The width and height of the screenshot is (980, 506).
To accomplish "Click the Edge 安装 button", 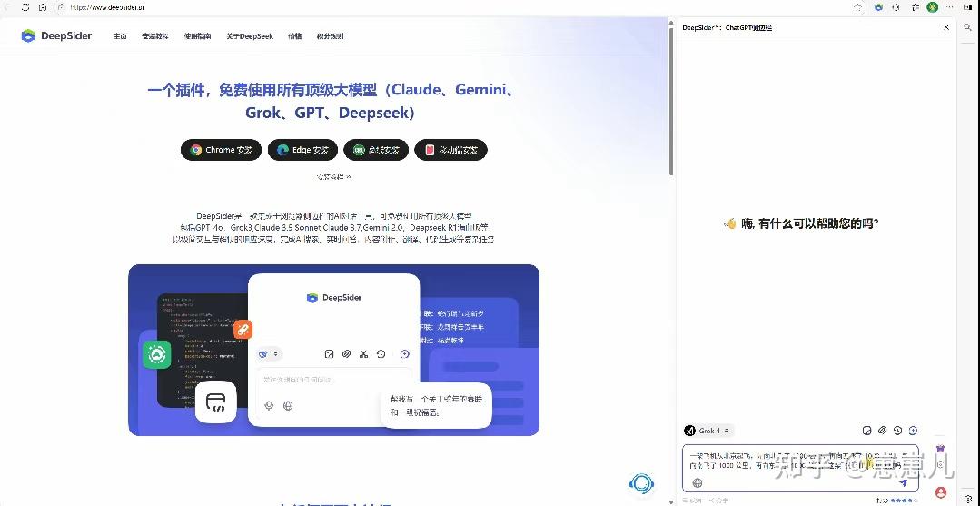I will click(x=303, y=150).
